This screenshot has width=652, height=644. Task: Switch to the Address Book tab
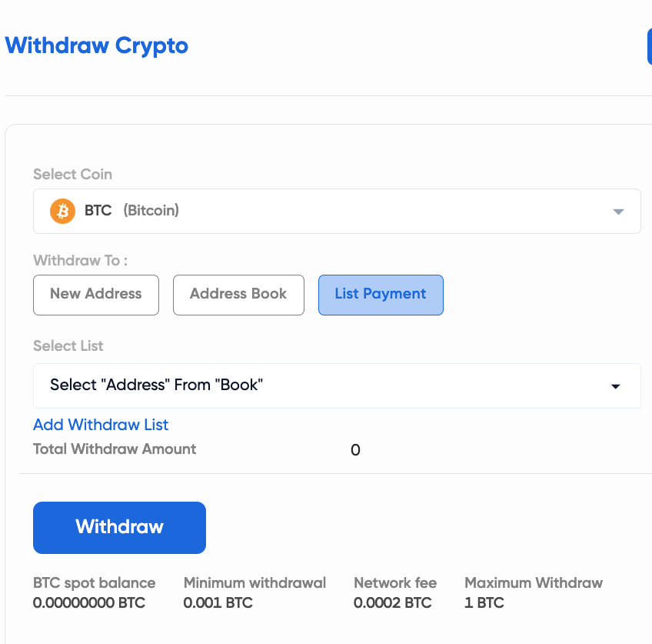click(x=238, y=295)
